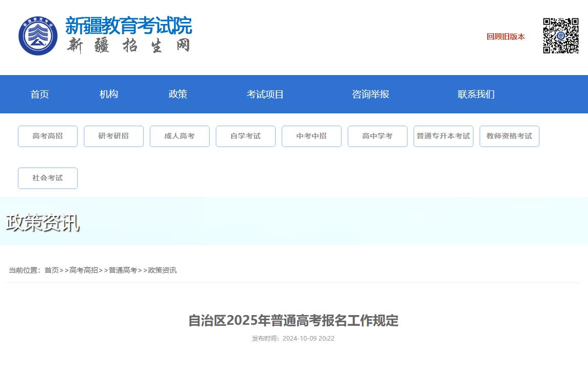Screen dimensions: 588x383
Task: Select the 高中学考 category
Action: coord(377,136)
